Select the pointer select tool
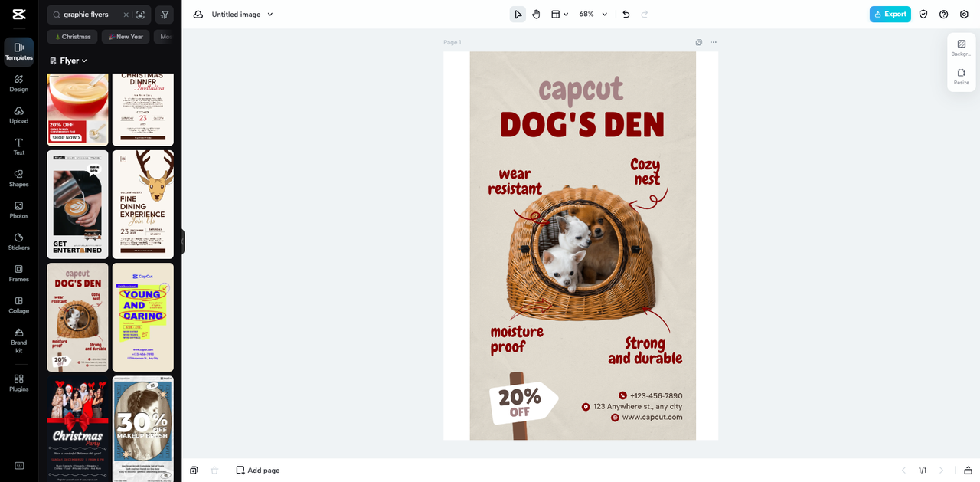 click(x=518, y=15)
